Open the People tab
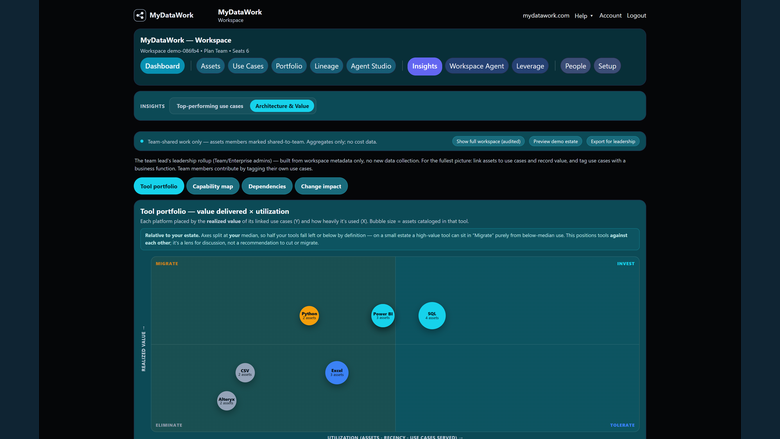 pyautogui.click(x=576, y=66)
